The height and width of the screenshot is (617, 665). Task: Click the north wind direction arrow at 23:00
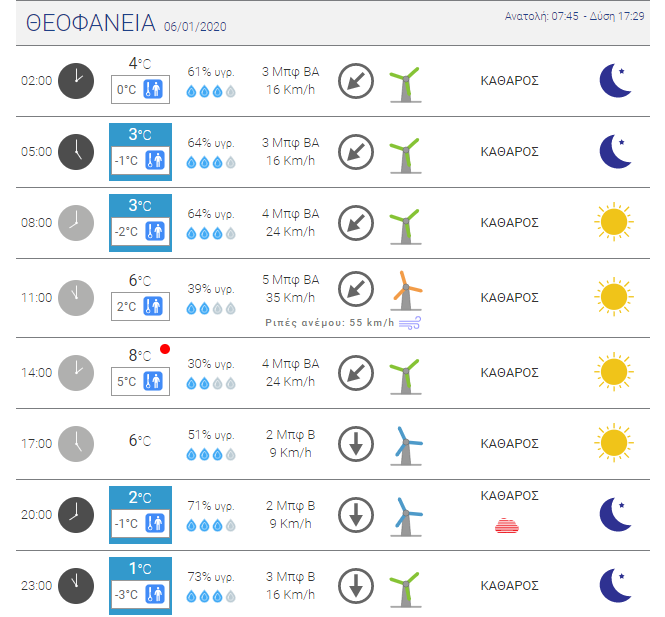point(356,586)
